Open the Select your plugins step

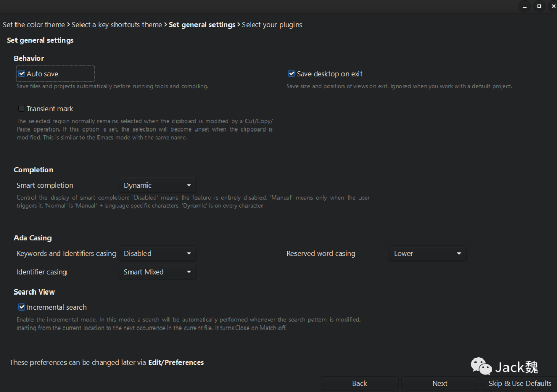[x=272, y=25]
